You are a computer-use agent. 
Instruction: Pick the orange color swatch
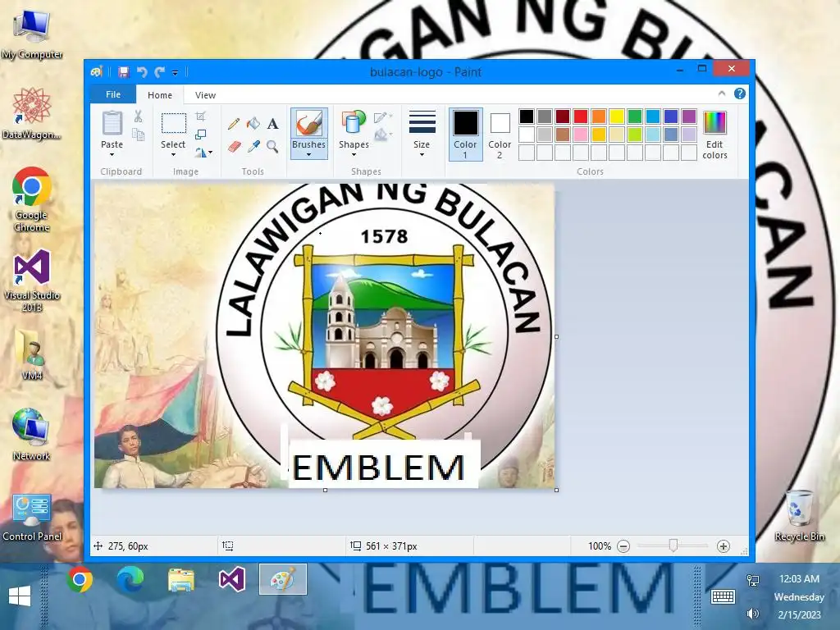tap(599, 116)
